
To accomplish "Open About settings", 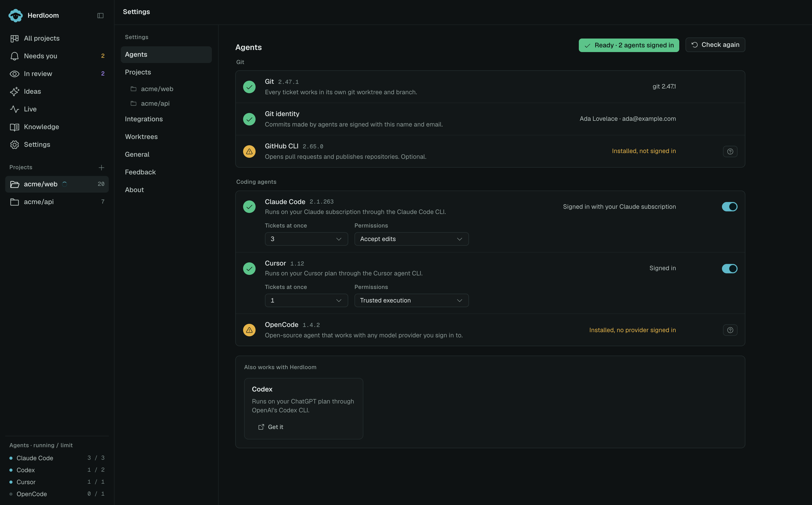I will pos(166,190).
